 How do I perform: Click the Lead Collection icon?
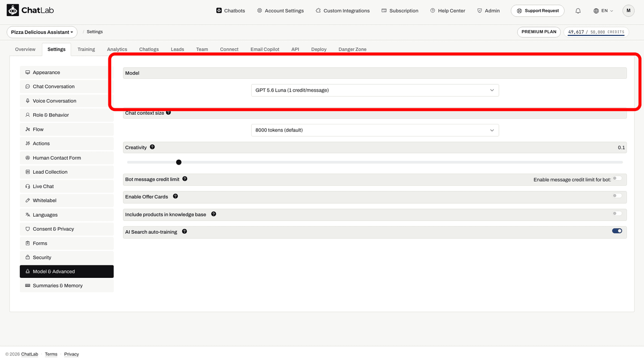click(27, 172)
